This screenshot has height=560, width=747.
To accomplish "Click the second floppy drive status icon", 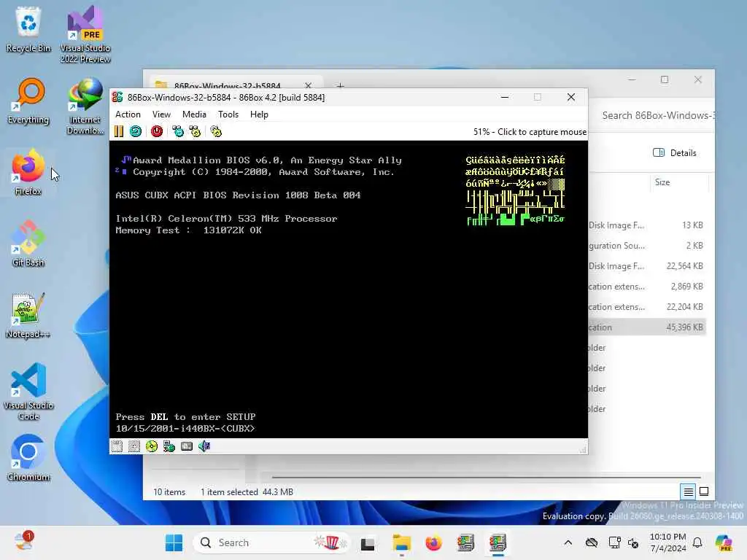I will pos(134,446).
